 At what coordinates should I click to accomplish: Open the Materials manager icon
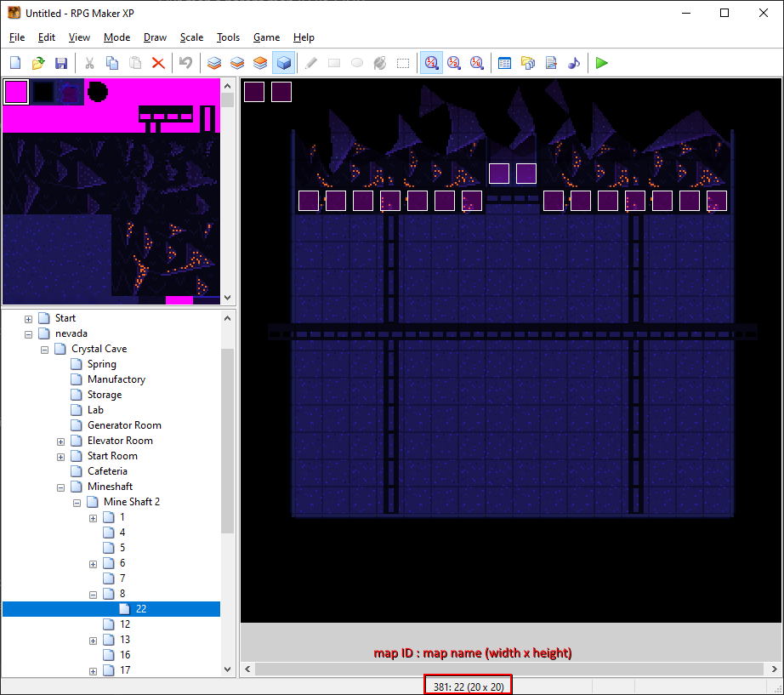(x=528, y=63)
